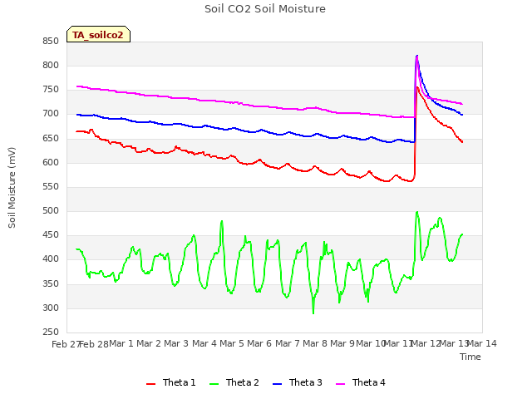
Task: Click the 350 y-axis tick label
Action: [x=51, y=283]
